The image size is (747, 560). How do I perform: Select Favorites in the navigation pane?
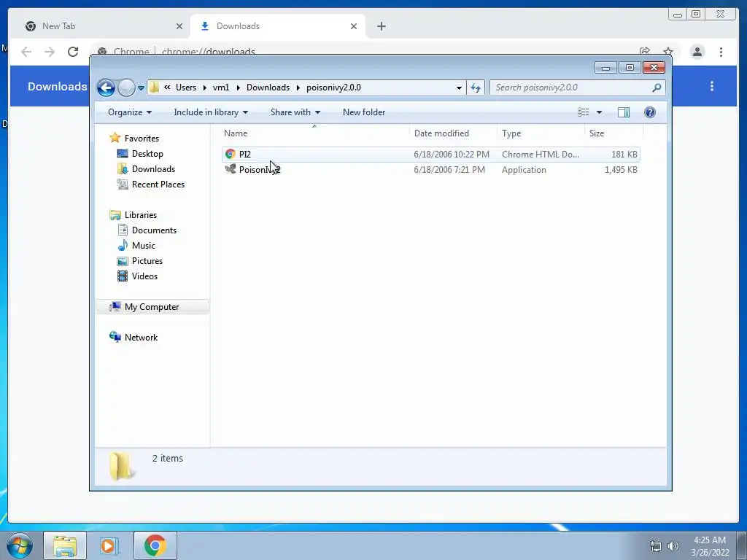(x=142, y=138)
